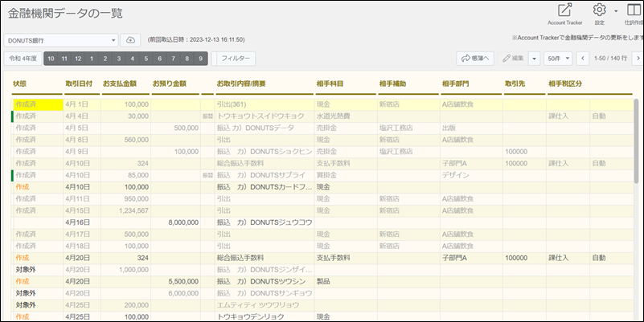
Task: Click the small icon before トウキョウトスイドウキョク
Action: pyautogui.click(x=207, y=116)
